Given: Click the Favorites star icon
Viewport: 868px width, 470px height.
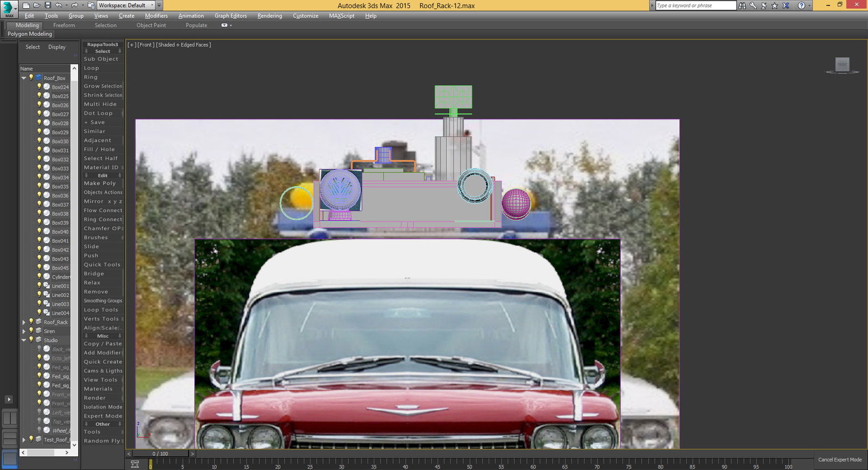Looking at the screenshot, I should click(775, 5).
